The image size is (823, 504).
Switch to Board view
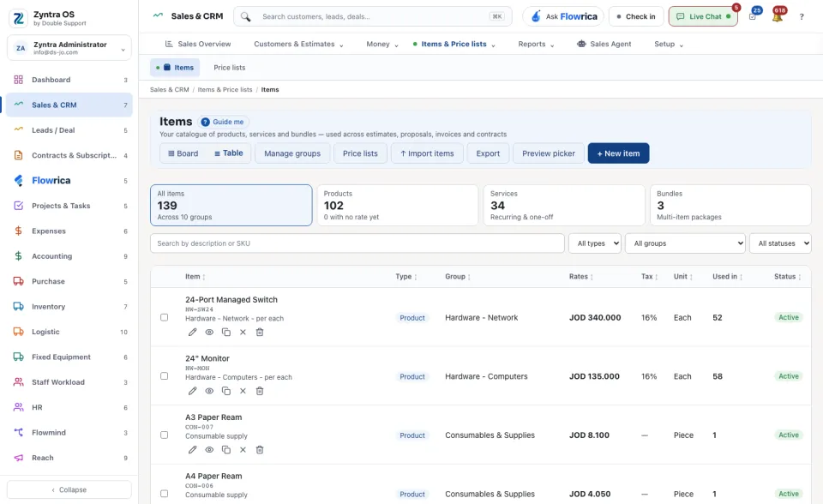[x=183, y=153]
